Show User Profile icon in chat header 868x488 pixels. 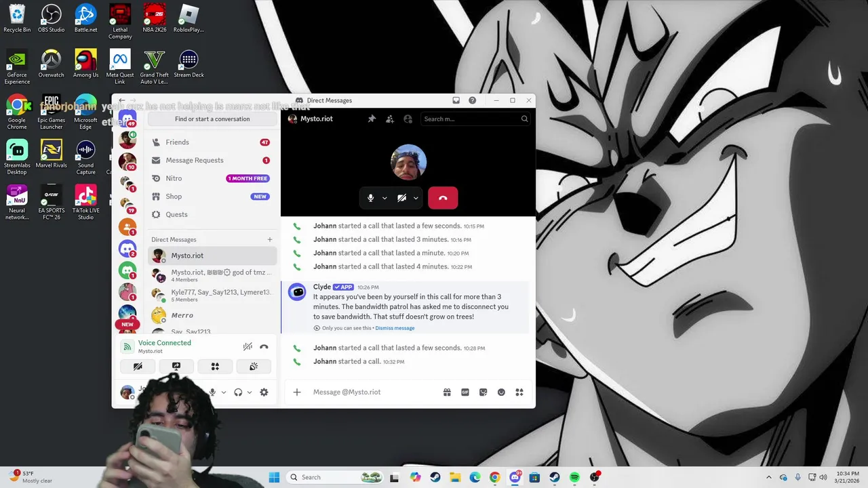408,119
